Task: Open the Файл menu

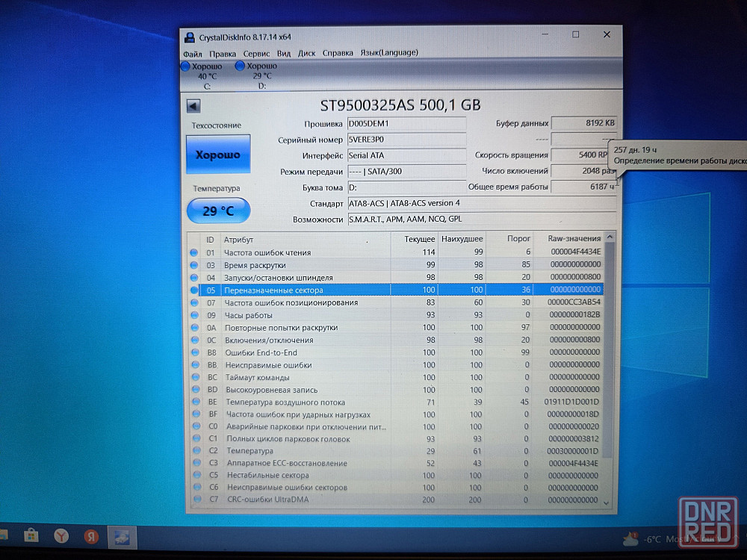Action: pyautogui.click(x=193, y=53)
